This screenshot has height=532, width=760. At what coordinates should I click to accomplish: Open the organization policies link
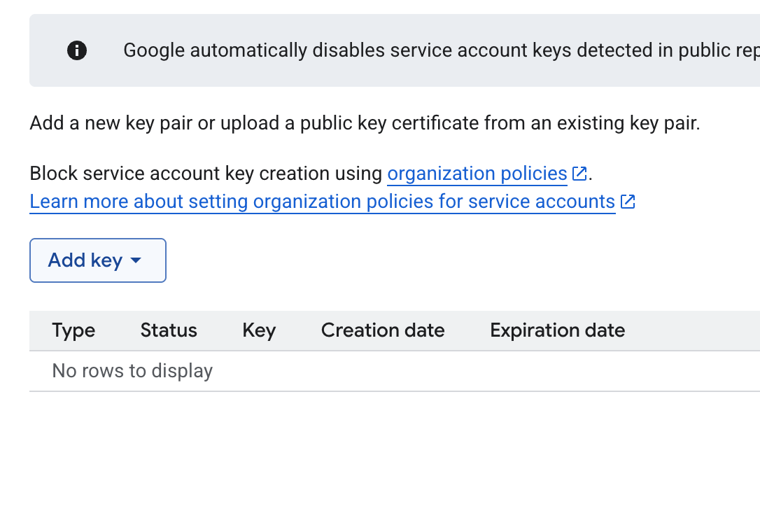(477, 174)
